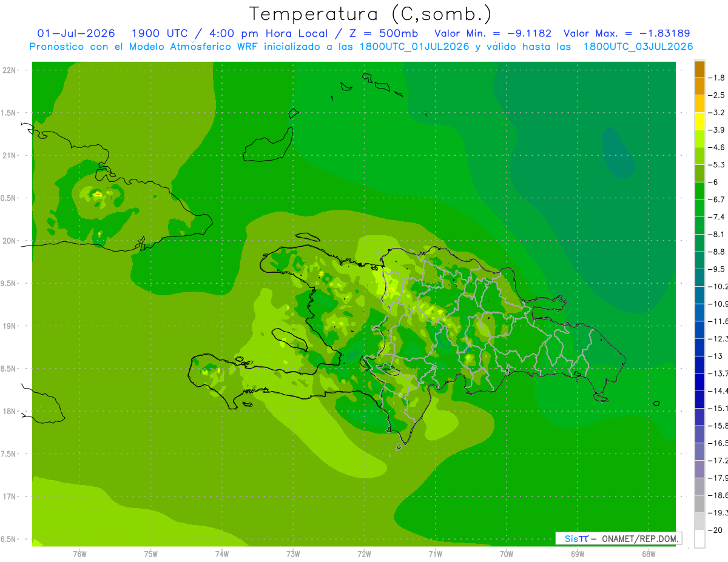Pick the dark orange swatch above -1.8

pos(699,69)
